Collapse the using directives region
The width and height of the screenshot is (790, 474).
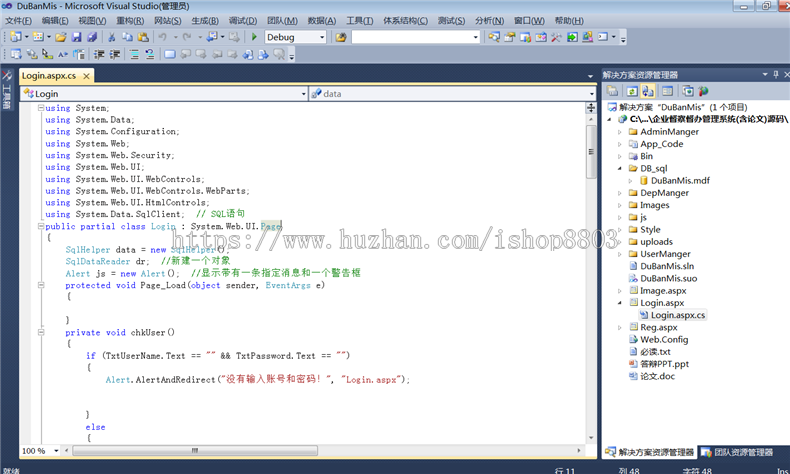[x=41, y=107]
